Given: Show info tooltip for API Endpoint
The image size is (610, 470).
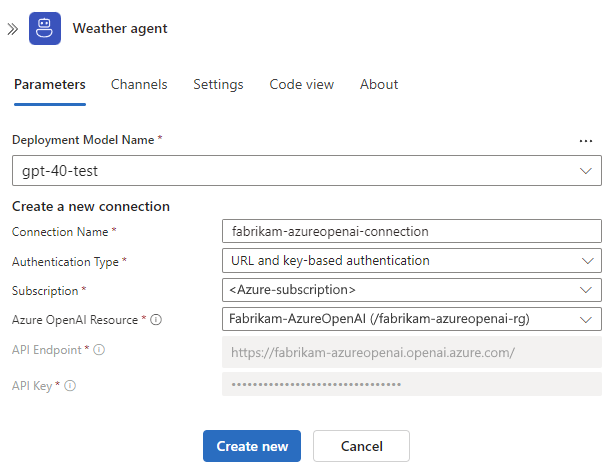Looking at the screenshot, I should 99,350.
